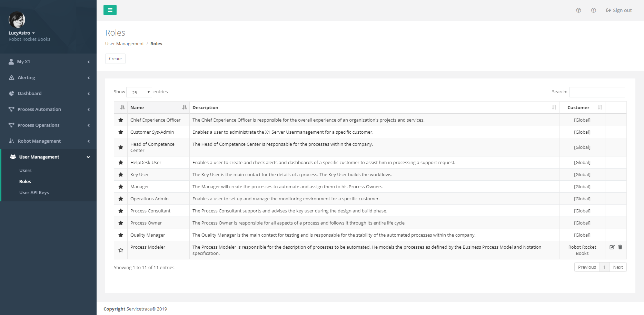This screenshot has height=315, width=644.
Task: Click the star icon of Operations Admin
Action: pyautogui.click(x=121, y=199)
